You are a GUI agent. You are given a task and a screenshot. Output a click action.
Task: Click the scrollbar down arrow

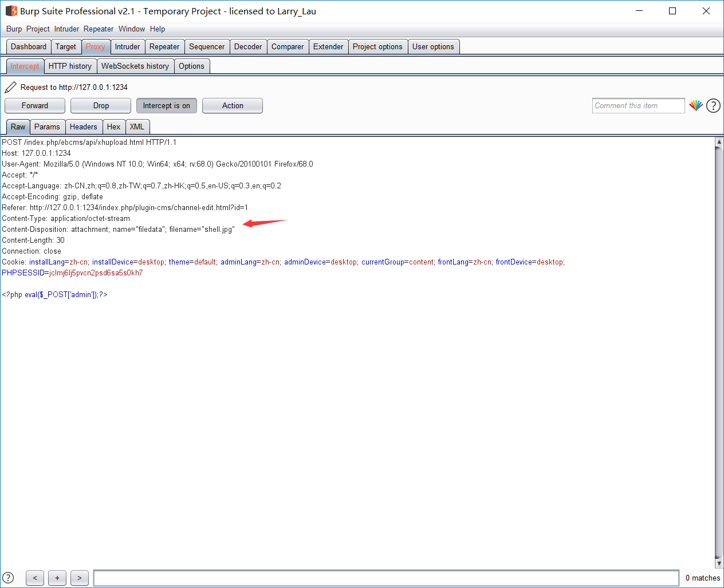pos(719,564)
